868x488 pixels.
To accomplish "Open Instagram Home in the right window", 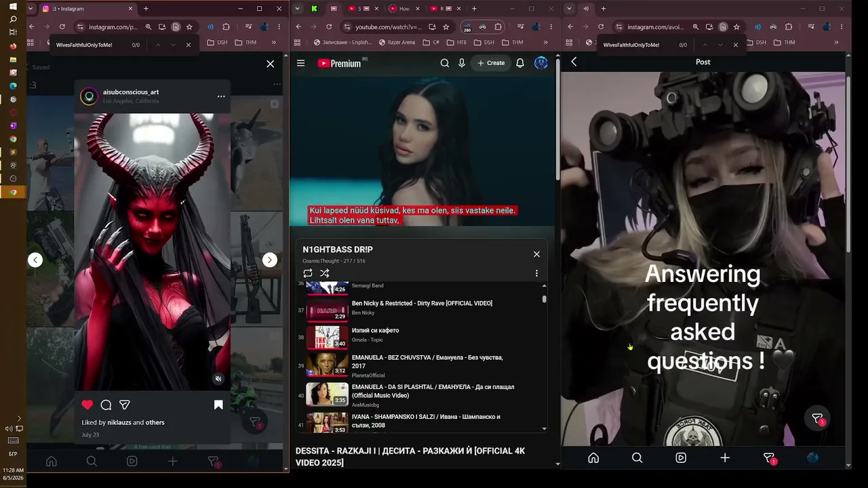I will (593, 458).
